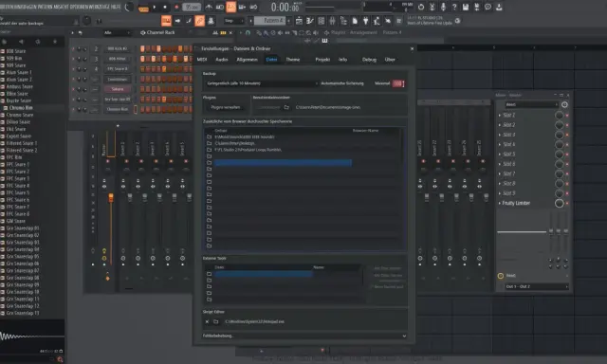This screenshot has width=607, height=364.
Task: Open the backup interval dropdown 'Gelegentlich'
Action: click(x=262, y=83)
